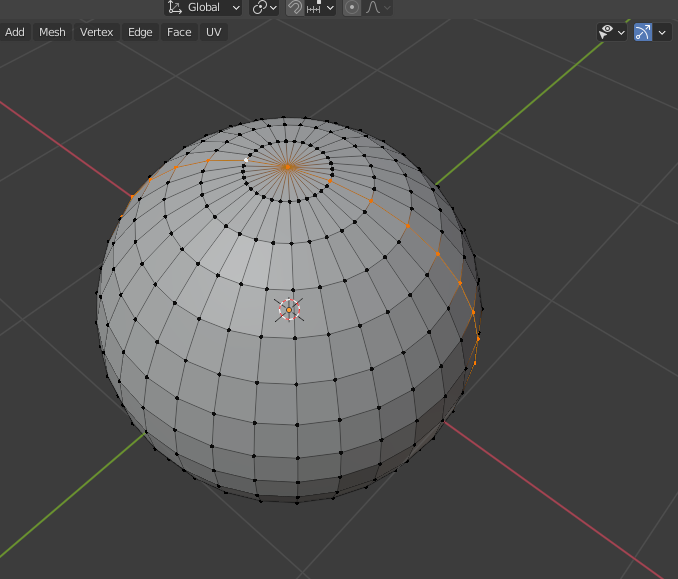Screen dimensions: 678x579
Task: Open the Mesh menu
Action: pyautogui.click(x=52, y=32)
